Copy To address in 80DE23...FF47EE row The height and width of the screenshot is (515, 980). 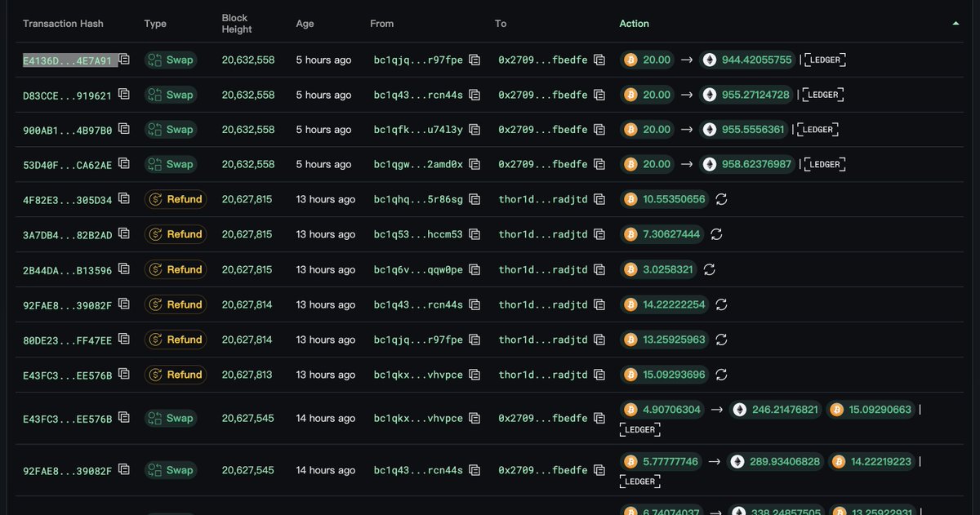point(599,340)
